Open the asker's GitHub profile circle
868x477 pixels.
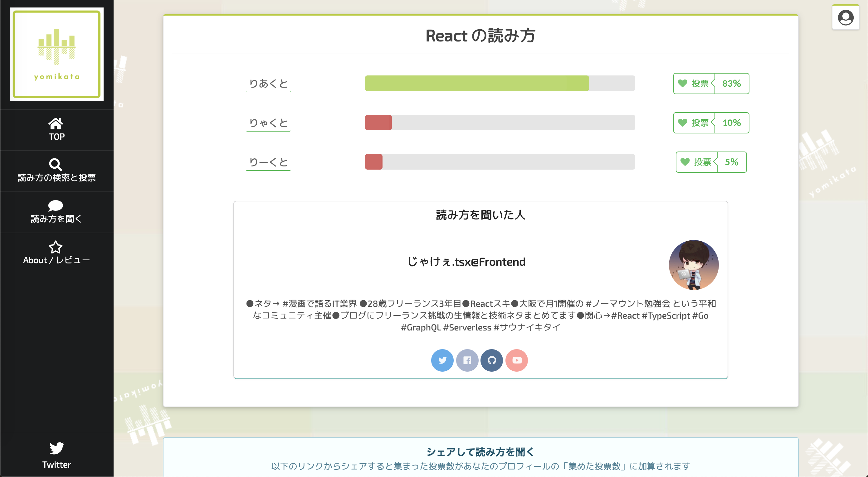tap(492, 360)
